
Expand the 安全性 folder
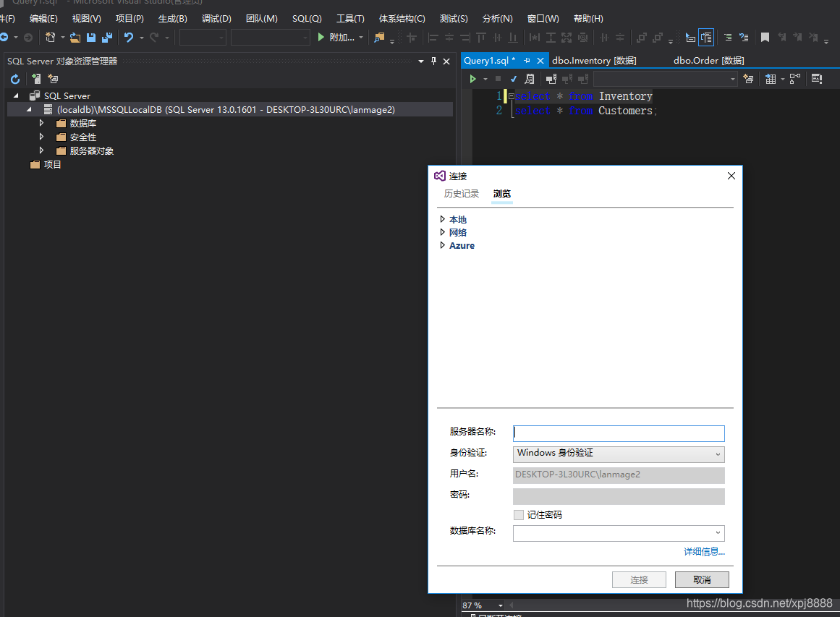coord(41,137)
